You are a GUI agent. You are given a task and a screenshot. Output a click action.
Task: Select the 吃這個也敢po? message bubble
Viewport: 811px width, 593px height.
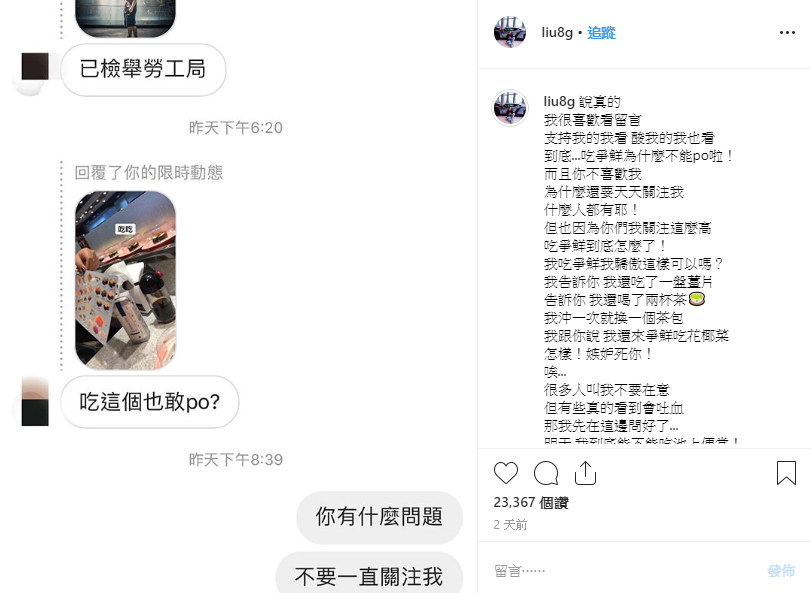click(149, 402)
